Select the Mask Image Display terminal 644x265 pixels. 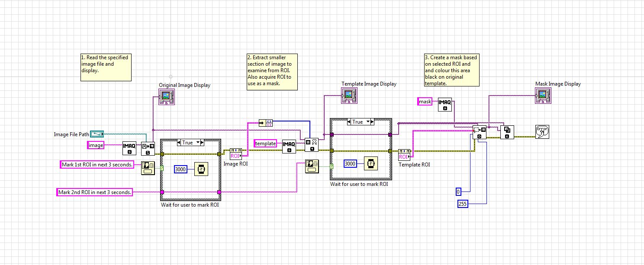tap(543, 95)
